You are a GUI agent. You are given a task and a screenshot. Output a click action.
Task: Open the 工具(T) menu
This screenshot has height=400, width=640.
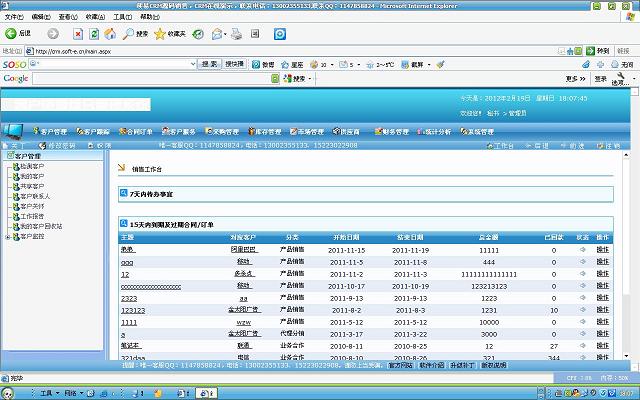[x=121, y=17]
